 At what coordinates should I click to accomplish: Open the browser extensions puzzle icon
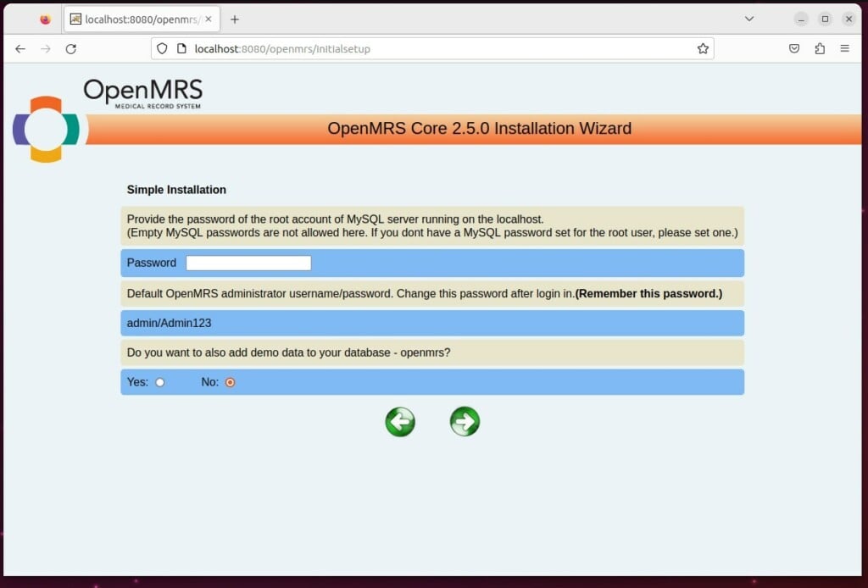820,48
